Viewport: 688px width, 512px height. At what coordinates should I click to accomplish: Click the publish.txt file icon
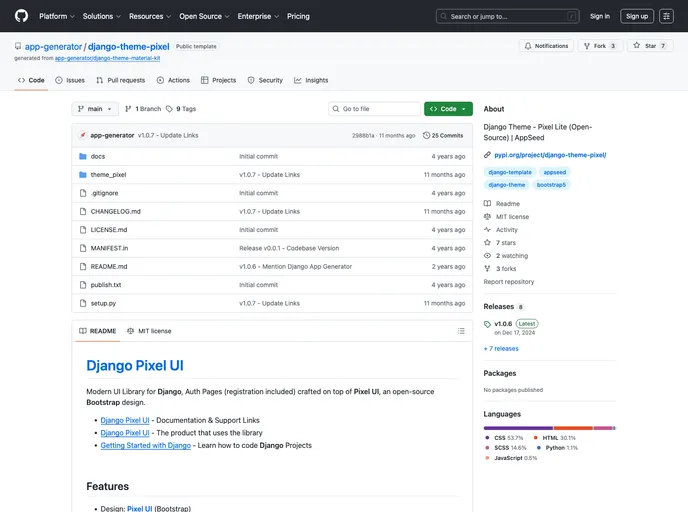(83, 285)
